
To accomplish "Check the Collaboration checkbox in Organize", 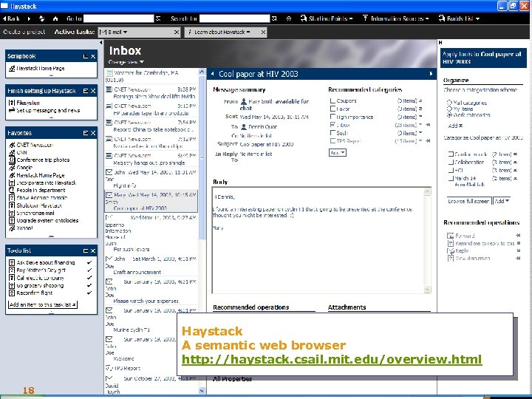I will (x=451, y=162).
